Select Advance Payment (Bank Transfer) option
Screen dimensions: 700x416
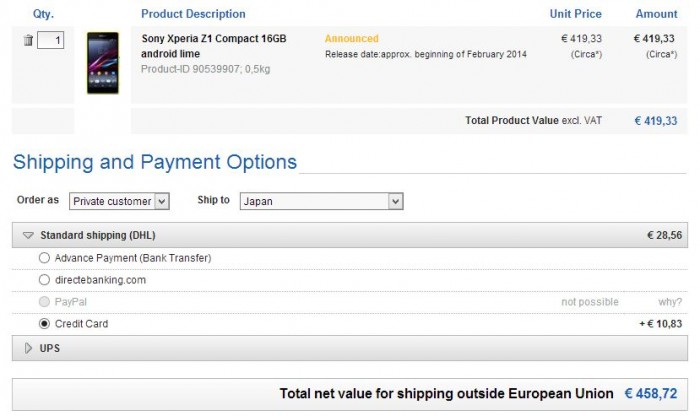click(x=44, y=258)
